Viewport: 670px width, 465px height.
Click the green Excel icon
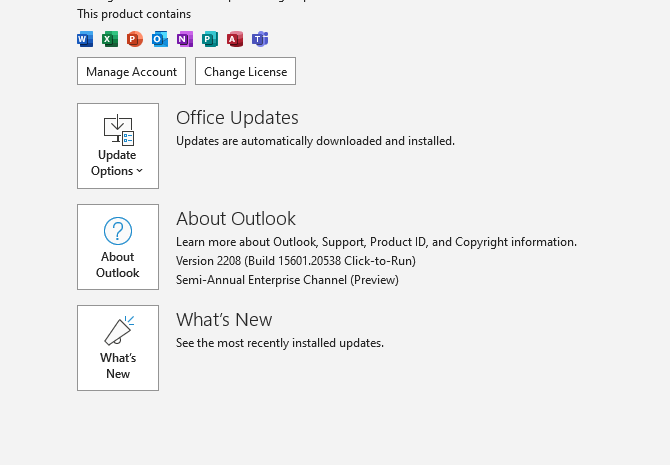click(x=110, y=39)
